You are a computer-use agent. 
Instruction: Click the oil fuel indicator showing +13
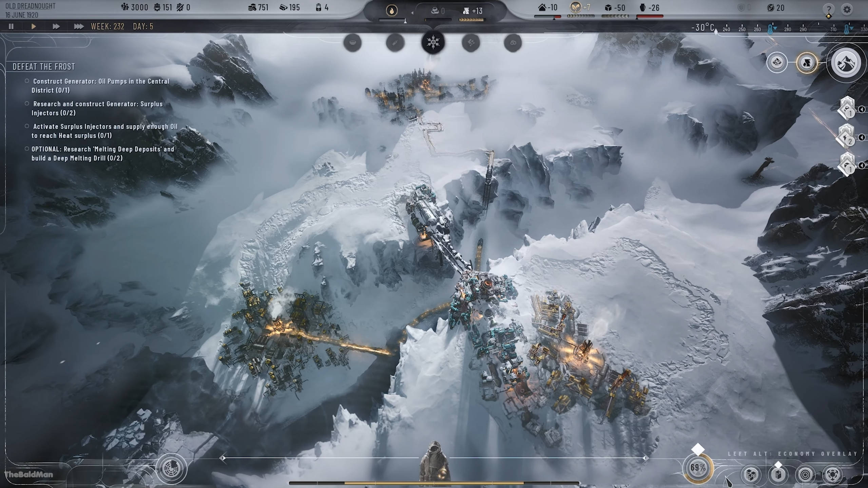[472, 11]
